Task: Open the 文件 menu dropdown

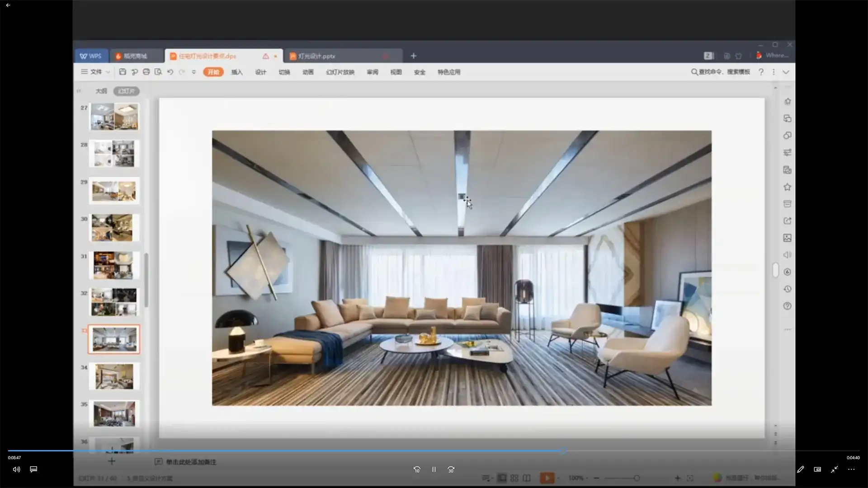Action: 95,72
